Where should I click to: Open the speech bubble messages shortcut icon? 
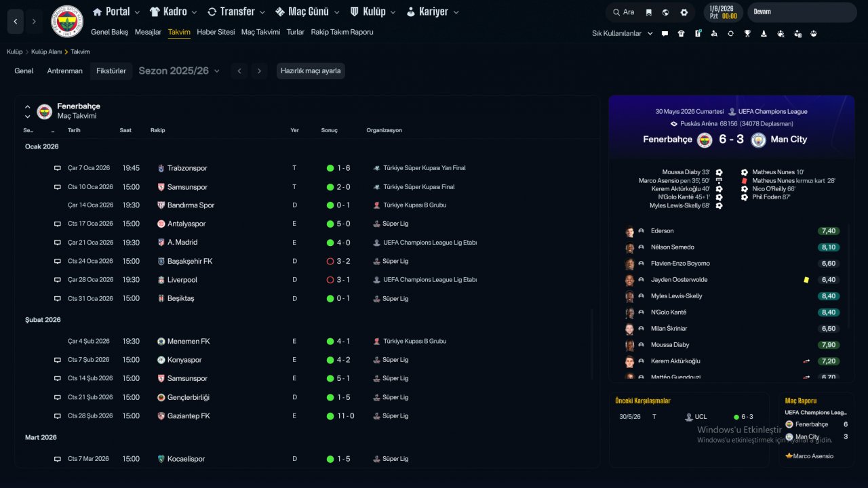665,33
